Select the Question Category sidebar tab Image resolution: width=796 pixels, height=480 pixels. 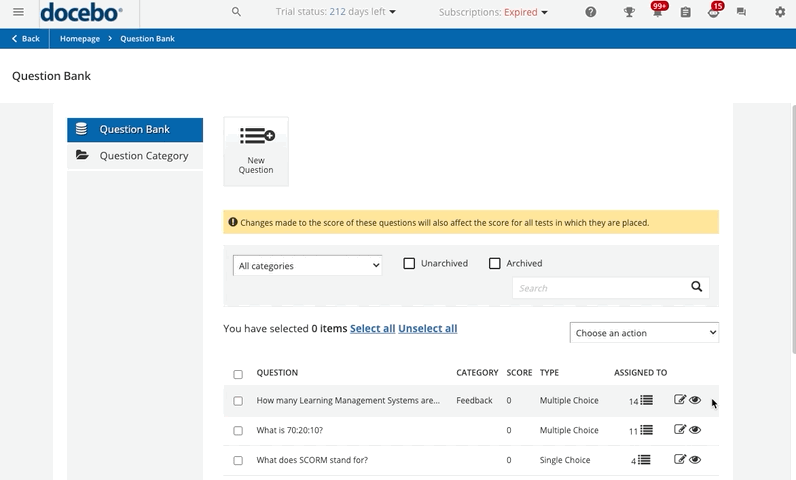coord(135,156)
